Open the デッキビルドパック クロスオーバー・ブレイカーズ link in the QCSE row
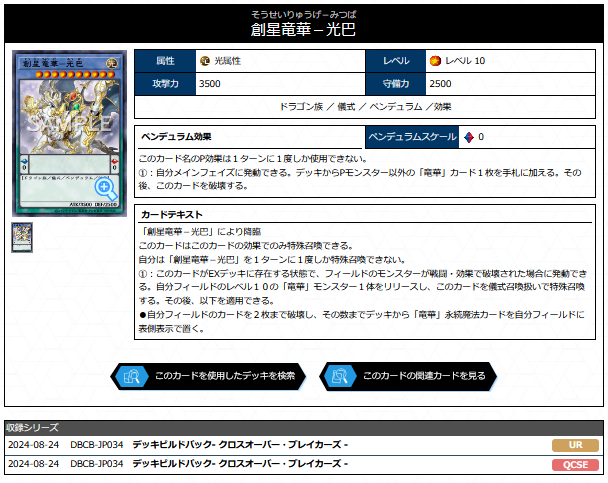 [240, 464]
